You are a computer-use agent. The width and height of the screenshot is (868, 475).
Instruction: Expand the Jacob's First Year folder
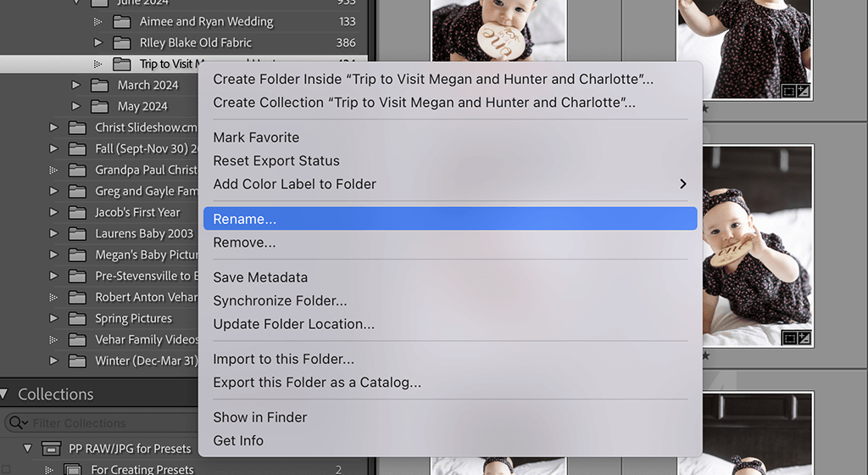pyautogui.click(x=53, y=212)
